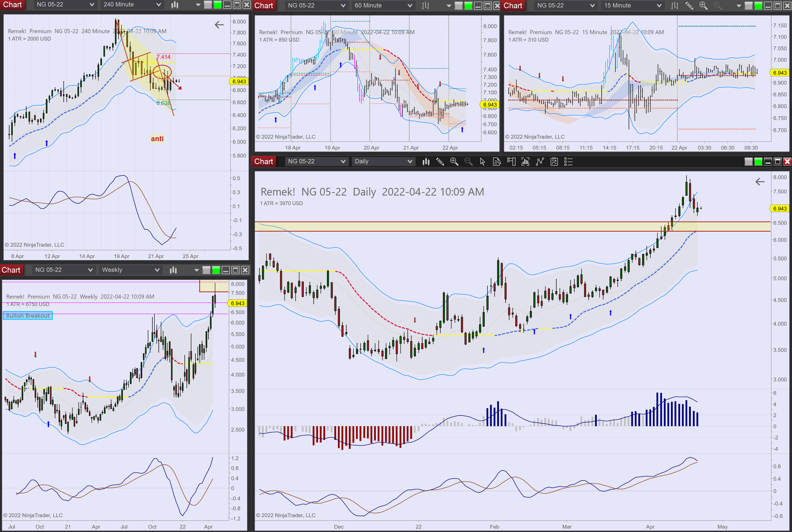Toggle gray link square on Weekly chart
This screenshot has height=532, width=792.
coord(206,270)
